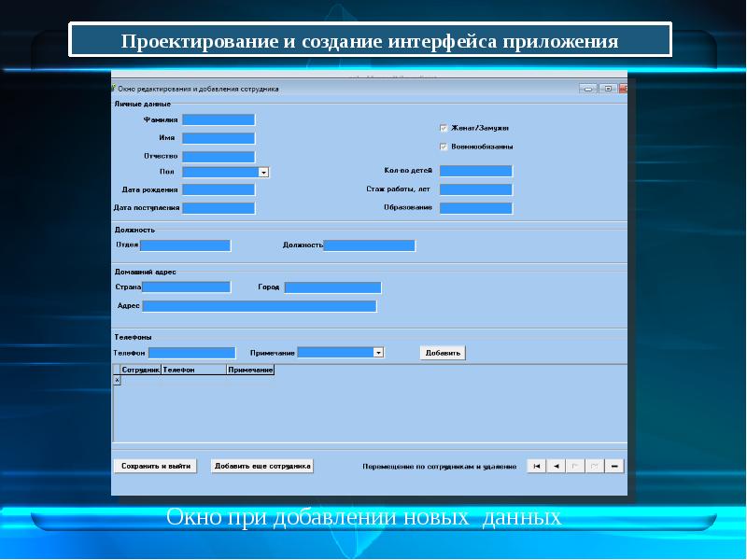Click the Добавить button

(442, 353)
